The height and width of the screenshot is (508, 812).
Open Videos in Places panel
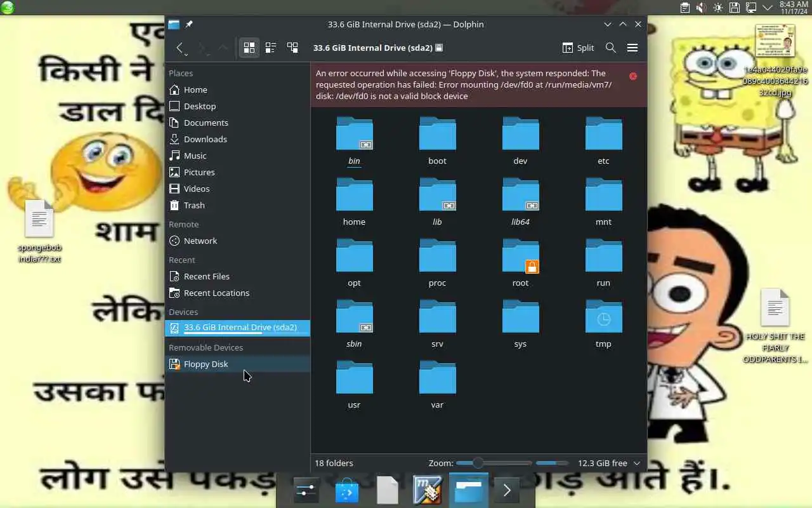tap(237, 189)
